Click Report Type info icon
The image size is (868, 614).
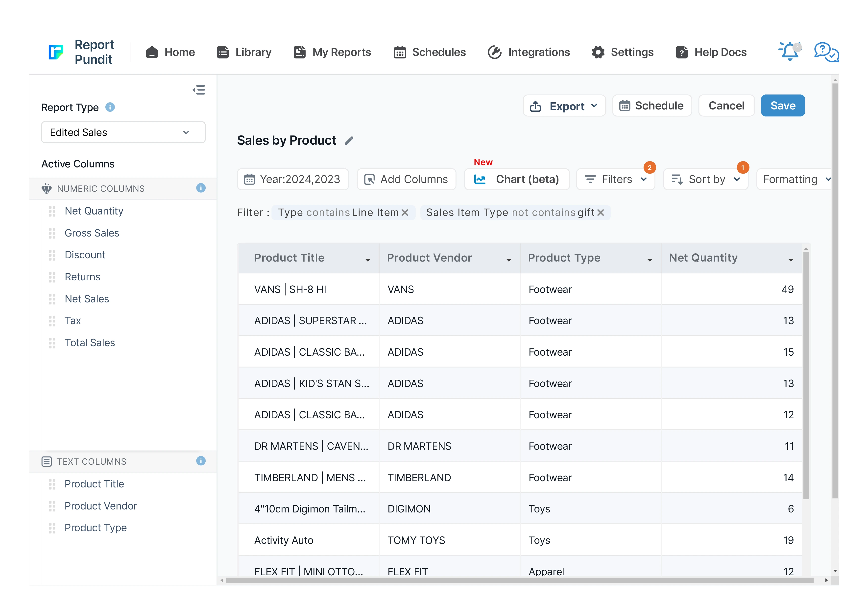tap(110, 107)
